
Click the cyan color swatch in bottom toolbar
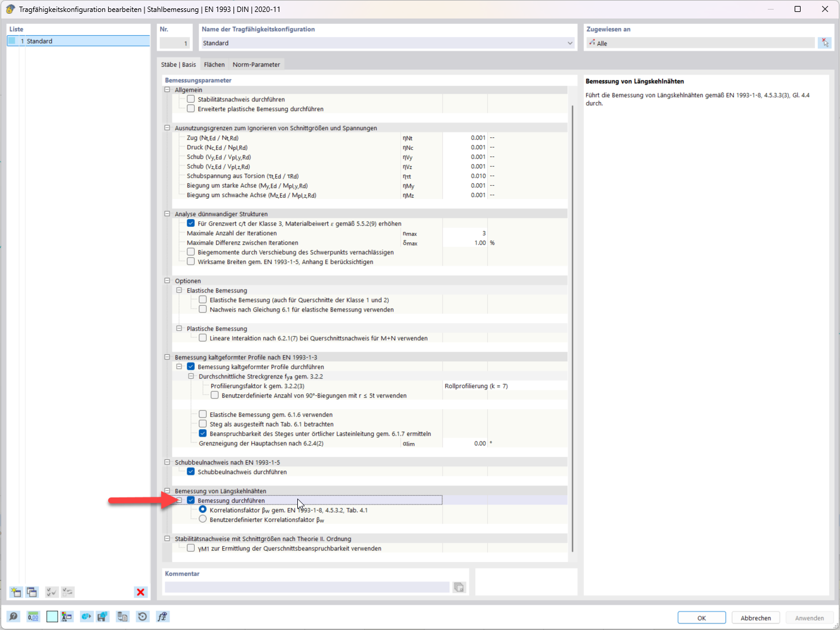click(52, 616)
